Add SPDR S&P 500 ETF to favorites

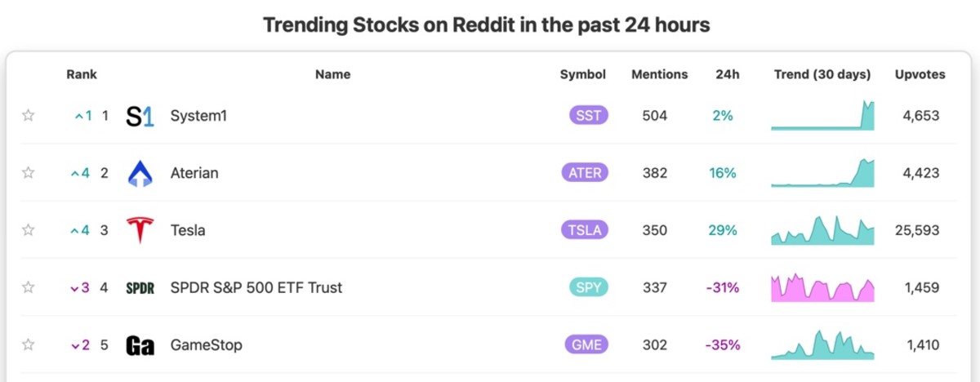(x=29, y=287)
